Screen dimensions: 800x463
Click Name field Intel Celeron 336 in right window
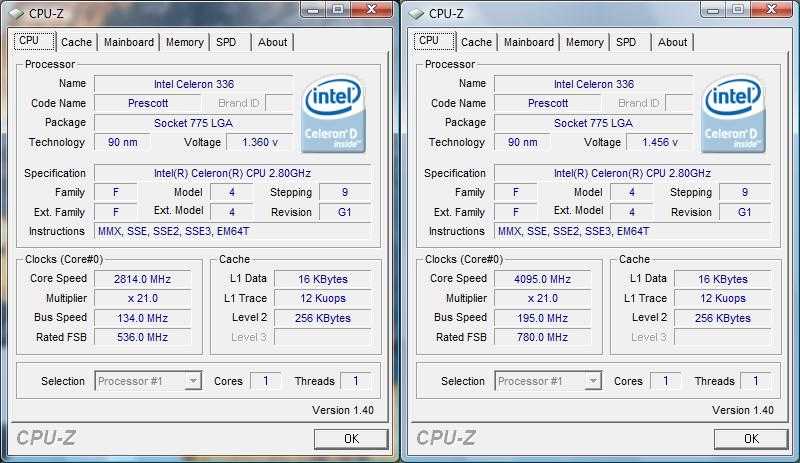[x=594, y=84]
